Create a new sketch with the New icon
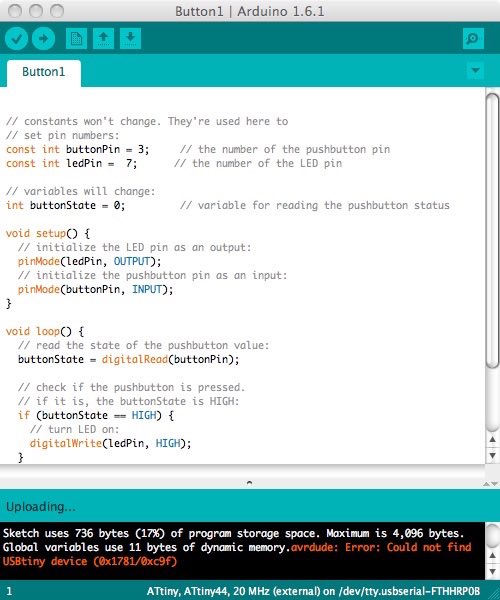This screenshot has height=600, width=500. pyautogui.click(x=76, y=38)
